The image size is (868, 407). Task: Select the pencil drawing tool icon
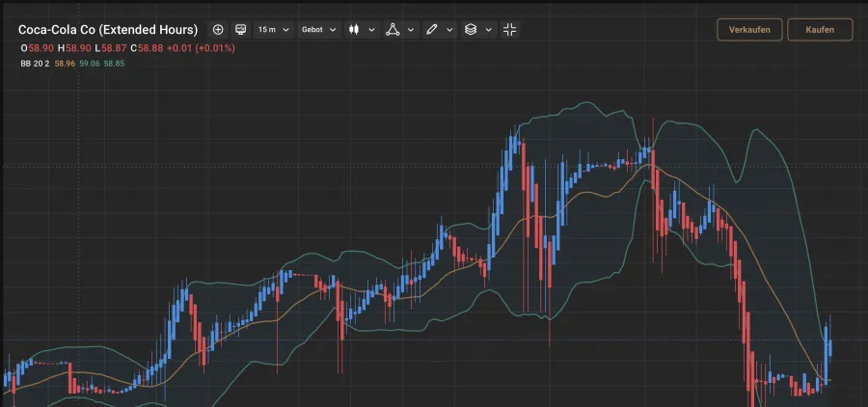432,30
